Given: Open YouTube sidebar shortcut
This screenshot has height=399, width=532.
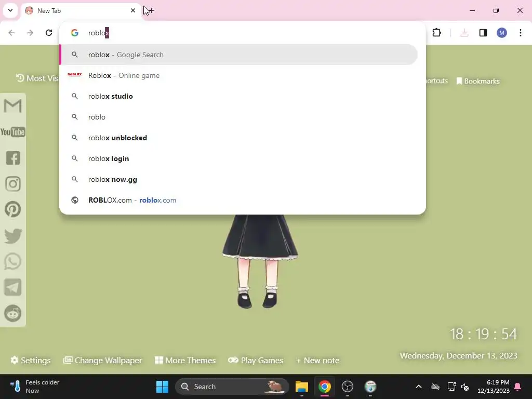Looking at the screenshot, I should [x=13, y=132].
